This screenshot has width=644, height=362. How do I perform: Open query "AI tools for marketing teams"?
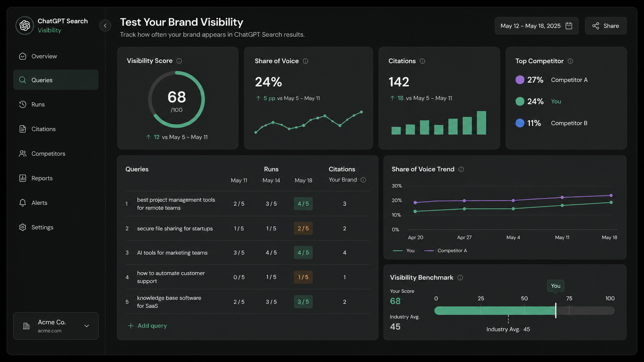pos(172,253)
